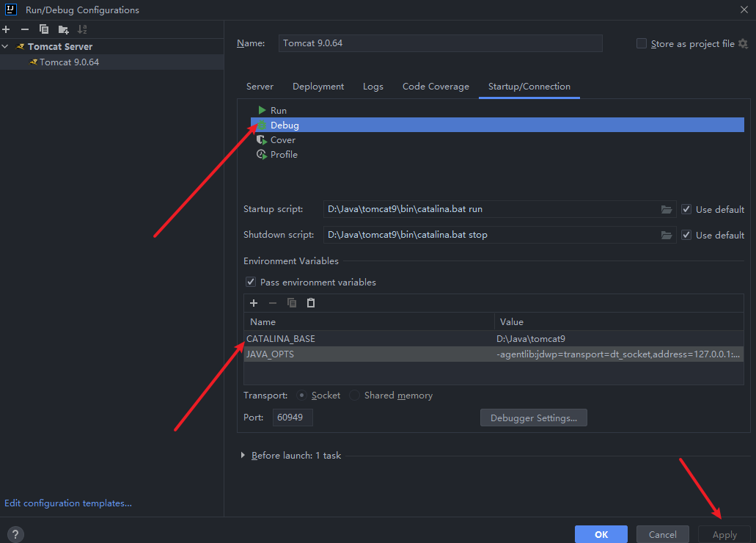The image size is (756, 543).
Task: Copy environment variables icon
Action: coord(292,303)
